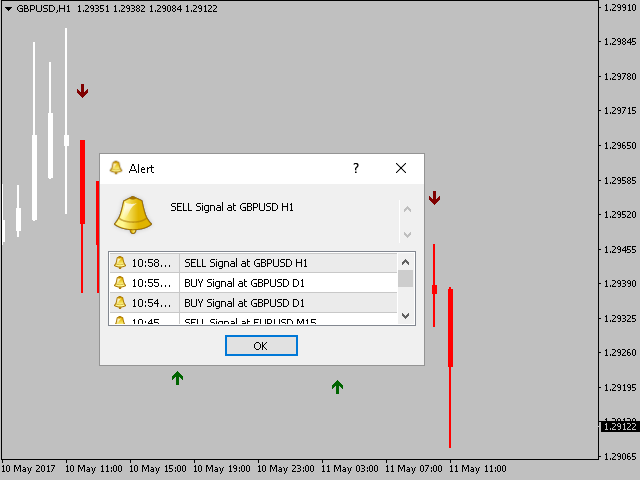Image resolution: width=640 pixels, height=480 pixels.
Task: Click the alert list scrollbar thumb
Action: tap(405, 278)
